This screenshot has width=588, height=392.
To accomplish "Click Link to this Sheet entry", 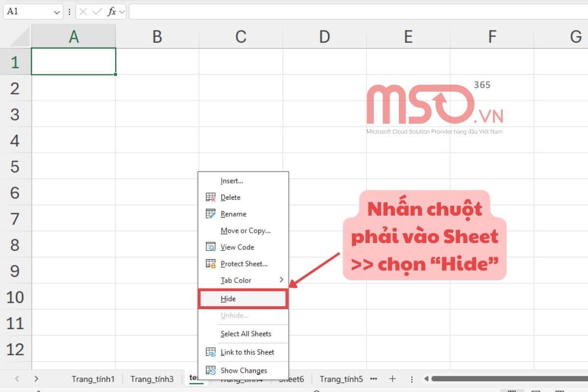I will pyautogui.click(x=243, y=352).
